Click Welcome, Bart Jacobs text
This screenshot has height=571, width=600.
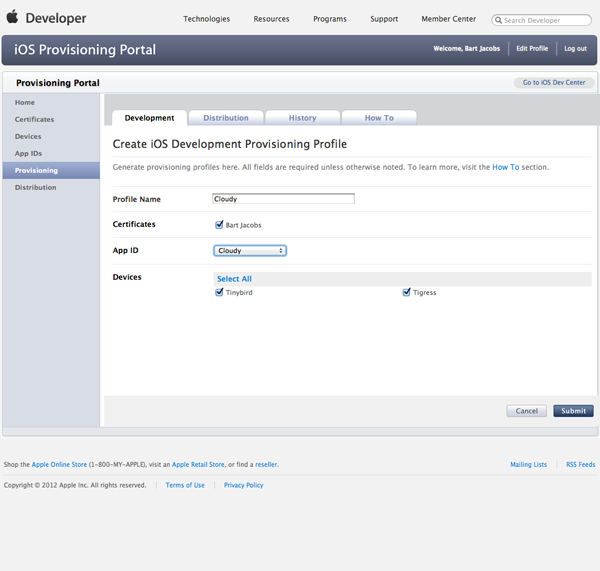click(467, 48)
